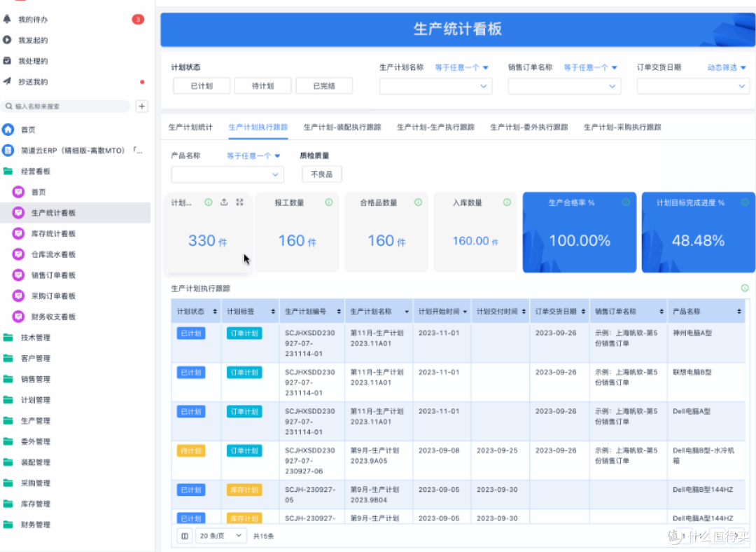Open 订单交货日期 value combo box

(693, 86)
